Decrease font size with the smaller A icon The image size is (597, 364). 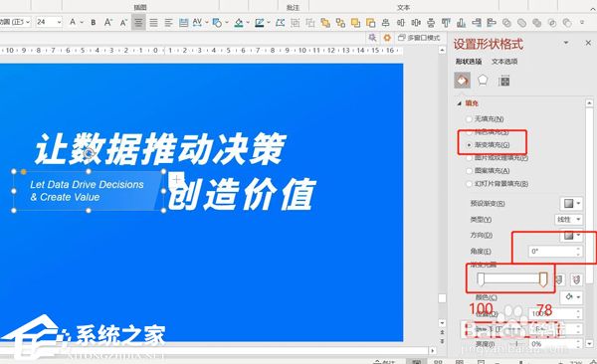click(123, 23)
